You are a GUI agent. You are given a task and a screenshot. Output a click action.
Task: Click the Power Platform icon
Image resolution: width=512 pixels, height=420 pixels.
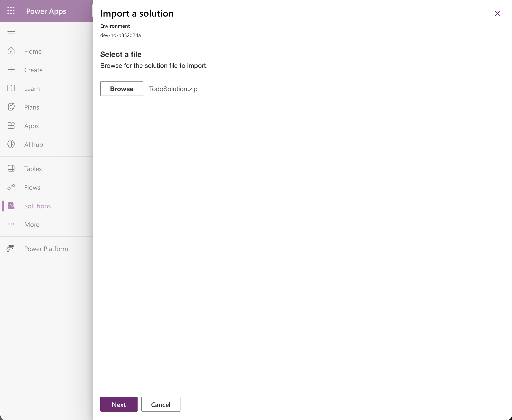(x=10, y=248)
